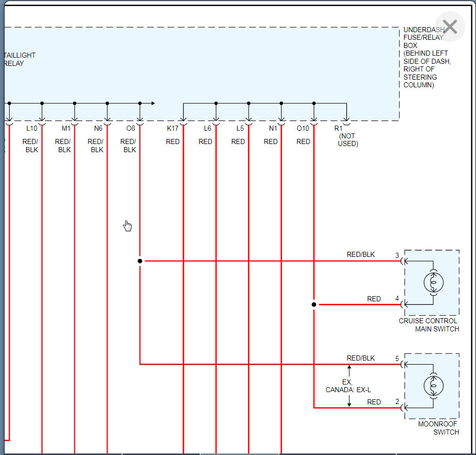This screenshot has height=455, width=476.
Task: Click the RED/BLK wire label under M1
Action: [63, 146]
